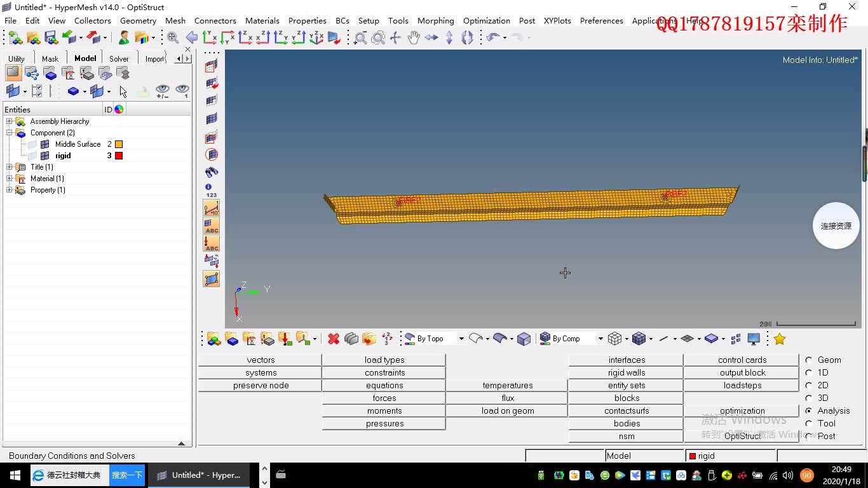868x488 pixels.
Task: Click the previous view arrow icon
Action: pos(191,38)
